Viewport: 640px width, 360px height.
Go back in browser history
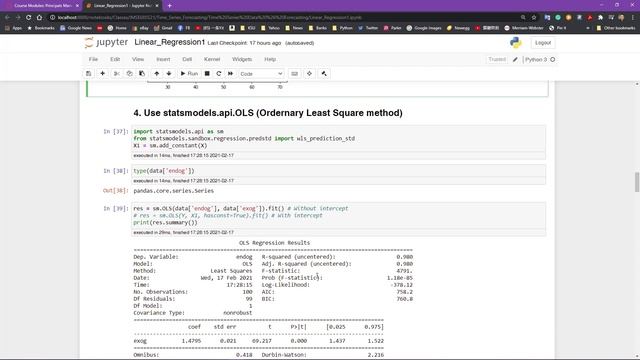coord(7,18)
